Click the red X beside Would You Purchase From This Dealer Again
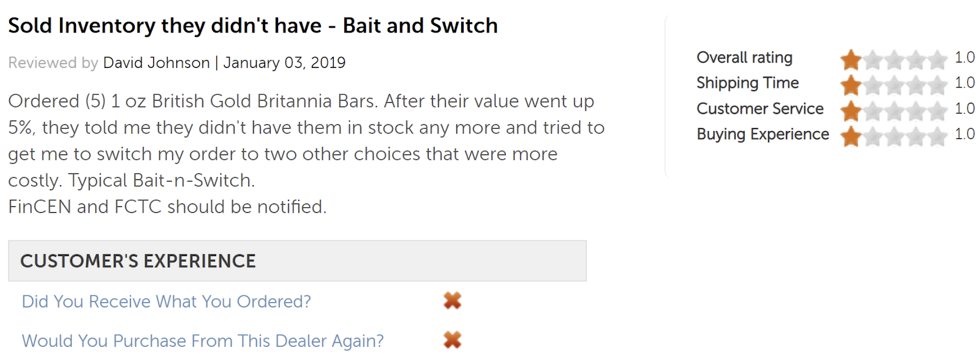This screenshot has height=356, width=980. tap(452, 339)
